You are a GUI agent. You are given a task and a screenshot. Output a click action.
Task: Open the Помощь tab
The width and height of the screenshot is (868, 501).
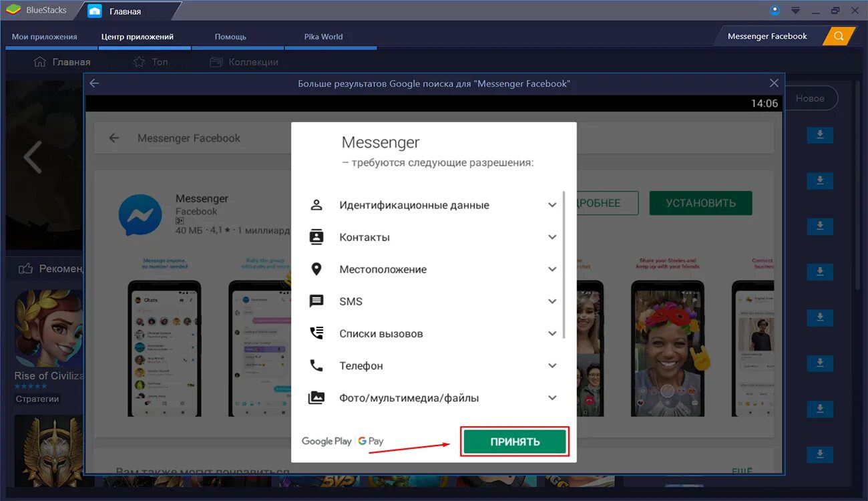coord(230,37)
